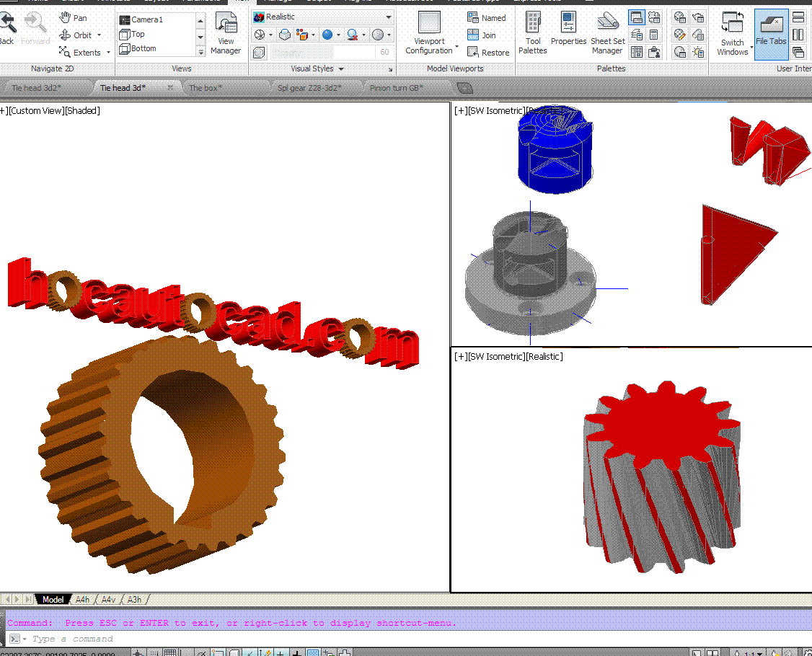Toggle File Tabs display
Image resolution: width=812 pixels, height=656 pixels.
pos(771,33)
